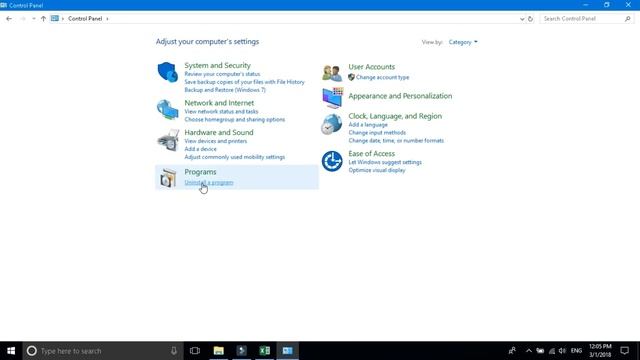
Task: Go up one level arrow
Action: coord(43,18)
